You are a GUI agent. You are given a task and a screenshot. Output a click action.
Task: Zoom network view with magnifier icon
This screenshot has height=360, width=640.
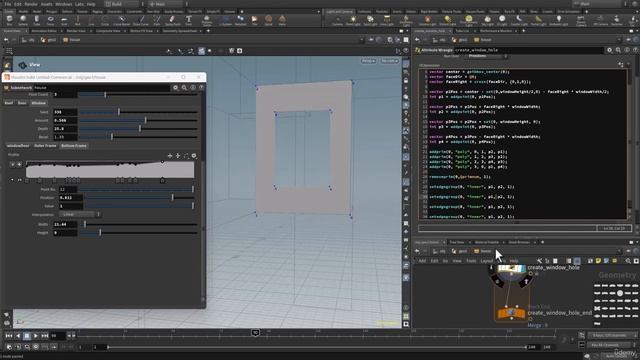[628, 260]
